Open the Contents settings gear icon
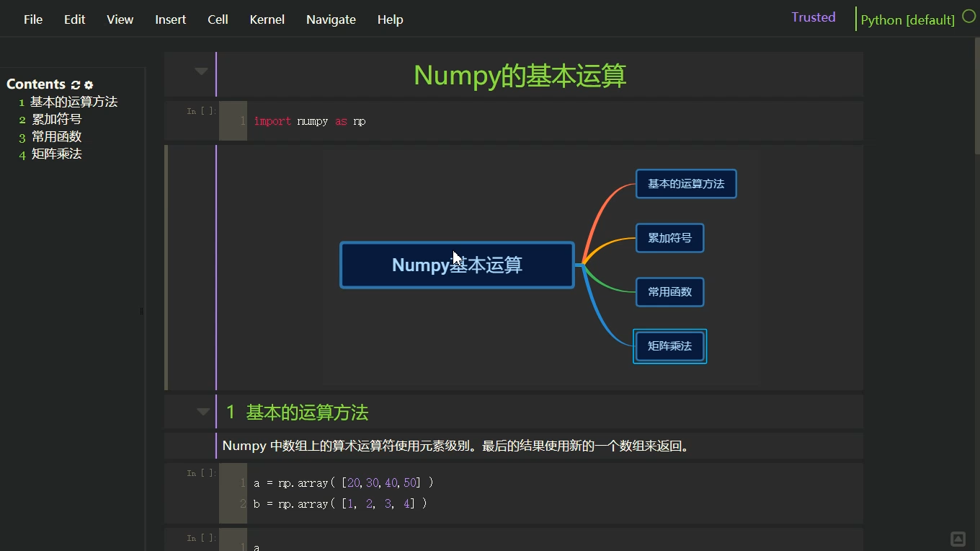The image size is (980, 551). click(89, 84)
